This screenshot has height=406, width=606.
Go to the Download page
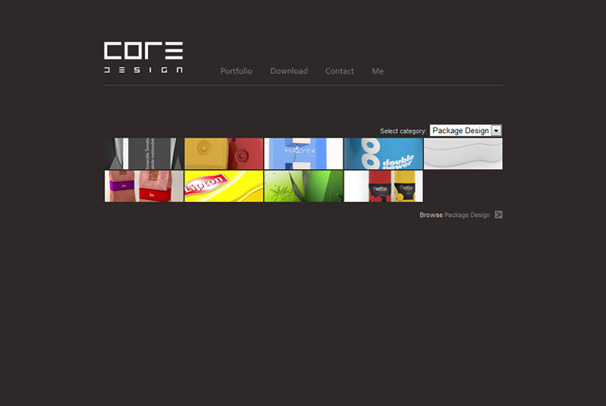(x=289, y=71)
